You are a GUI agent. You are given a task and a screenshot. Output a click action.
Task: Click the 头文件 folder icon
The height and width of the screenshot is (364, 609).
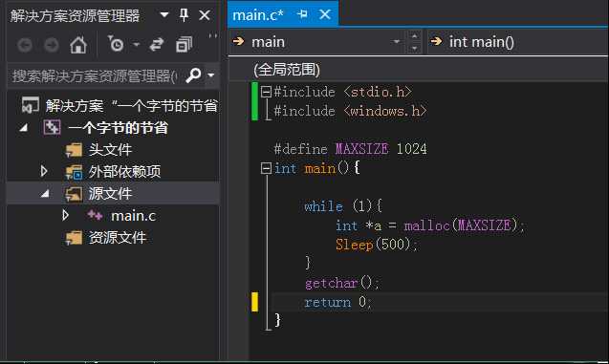[74, 150]
